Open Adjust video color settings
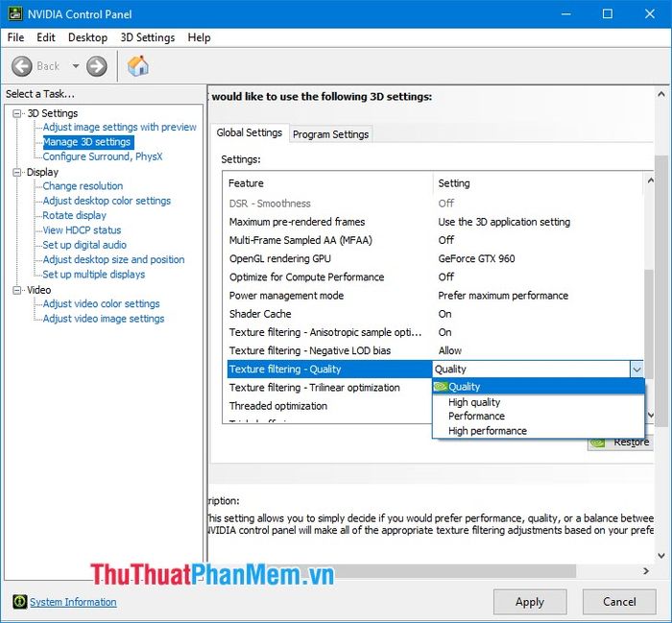 pyautogui.click(x=101, y=303)
